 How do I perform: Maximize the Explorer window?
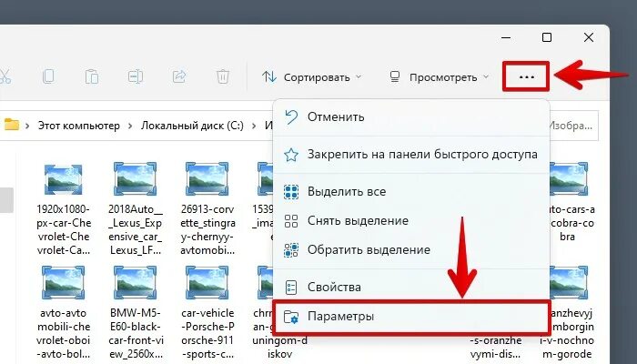(547, 37)
